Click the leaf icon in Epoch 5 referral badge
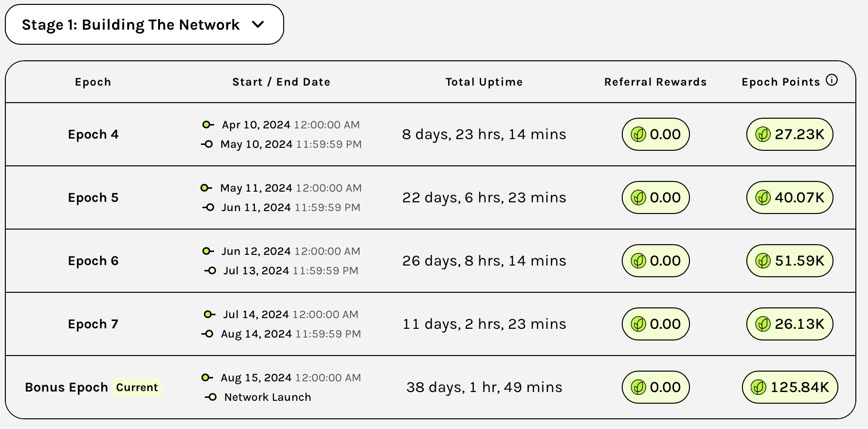 638,197
